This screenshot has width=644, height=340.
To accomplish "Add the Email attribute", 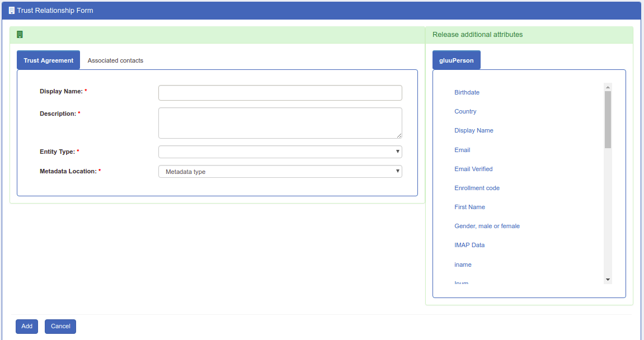I will (x=462, y=150).
